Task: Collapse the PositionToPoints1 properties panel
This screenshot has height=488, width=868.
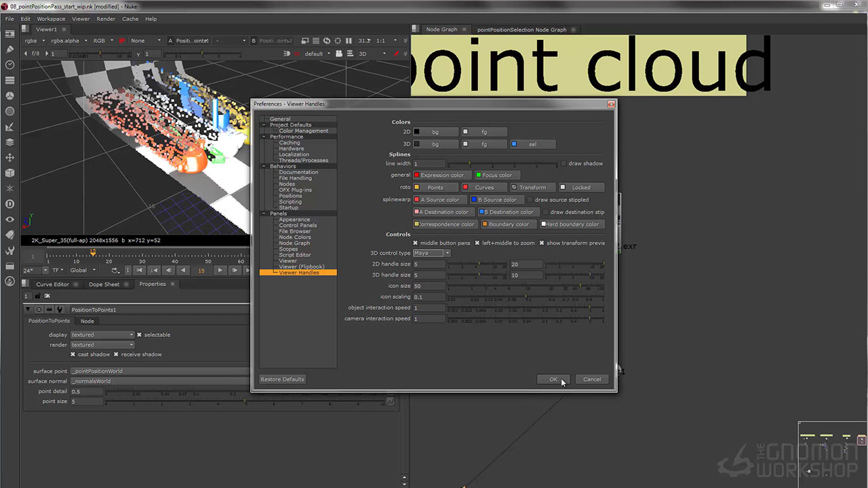Action: click(x=28, y=310)
